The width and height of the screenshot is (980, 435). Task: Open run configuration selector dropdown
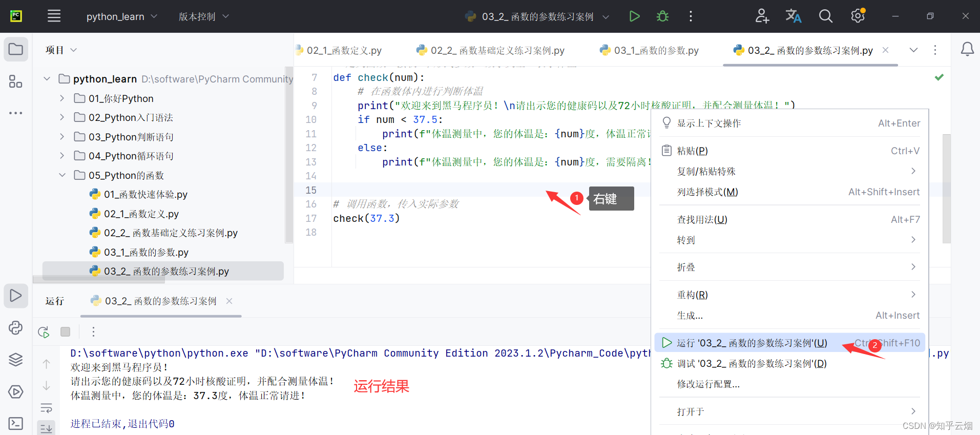tap(537, 16)
